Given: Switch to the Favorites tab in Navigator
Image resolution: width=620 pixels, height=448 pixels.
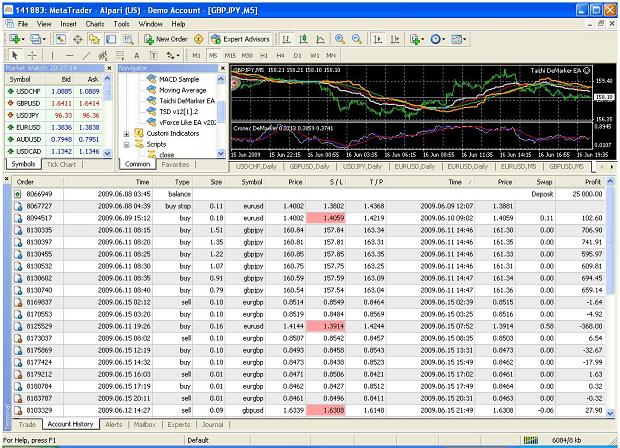Looking at the screenshot, I should (175, 164).
